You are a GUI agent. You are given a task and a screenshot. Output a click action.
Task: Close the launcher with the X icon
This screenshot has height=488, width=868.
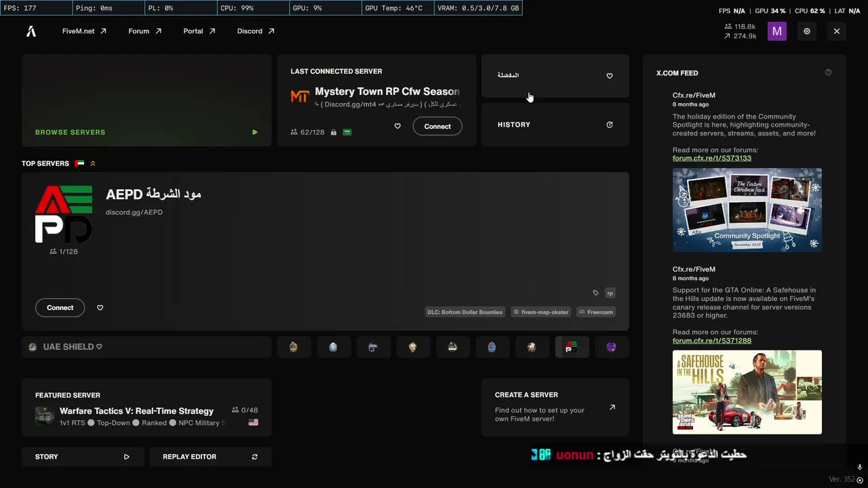tap(837, 31)
